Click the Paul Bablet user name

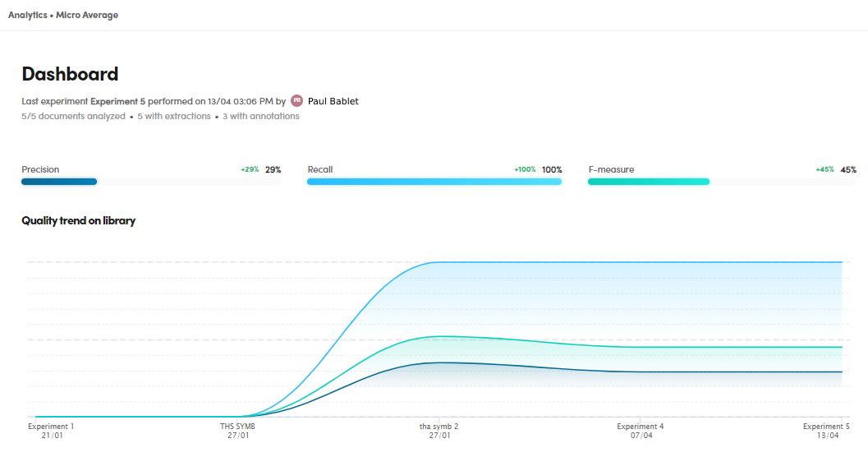click(333, 101)
